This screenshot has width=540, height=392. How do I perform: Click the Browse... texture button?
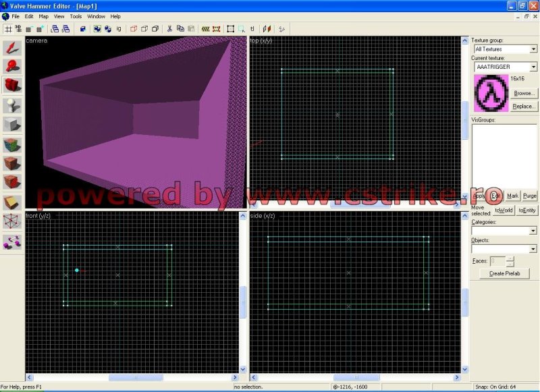pyautogui.click(x=524, y=94)
